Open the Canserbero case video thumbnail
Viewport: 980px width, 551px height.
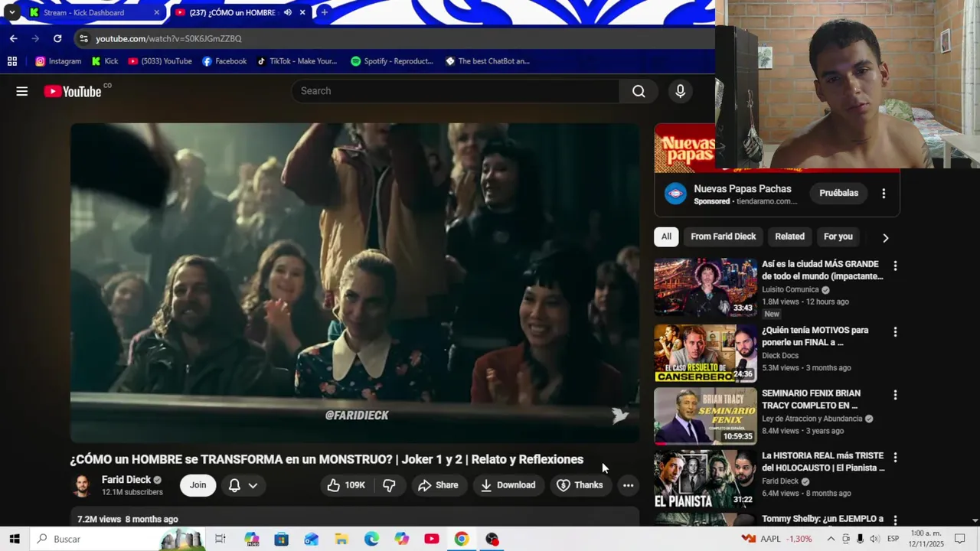(x=705, y=354)
